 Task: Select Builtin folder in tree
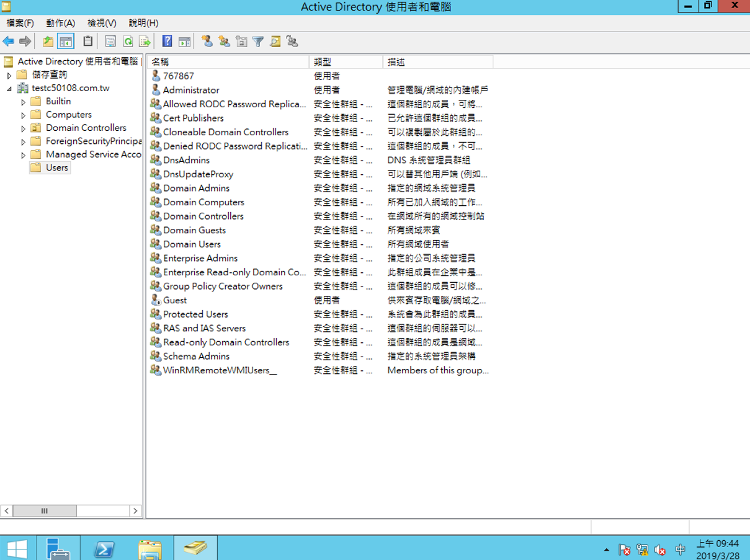pos(58,101)
